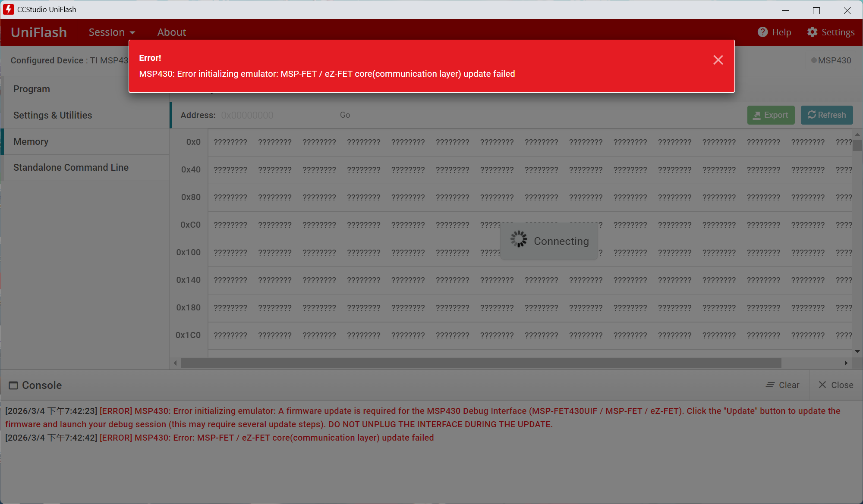
Task: Expand the Session dropdown menu
Action: pos(112,32)
